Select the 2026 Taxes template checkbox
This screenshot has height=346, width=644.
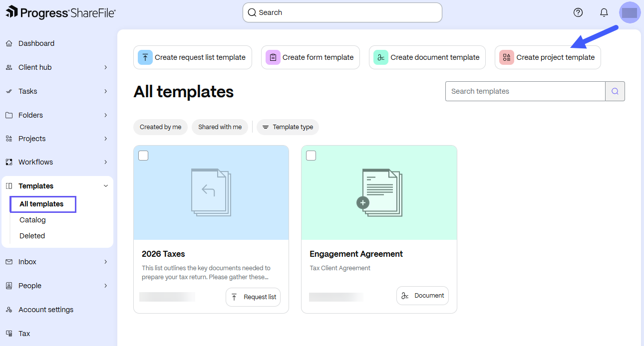(143, 156)
